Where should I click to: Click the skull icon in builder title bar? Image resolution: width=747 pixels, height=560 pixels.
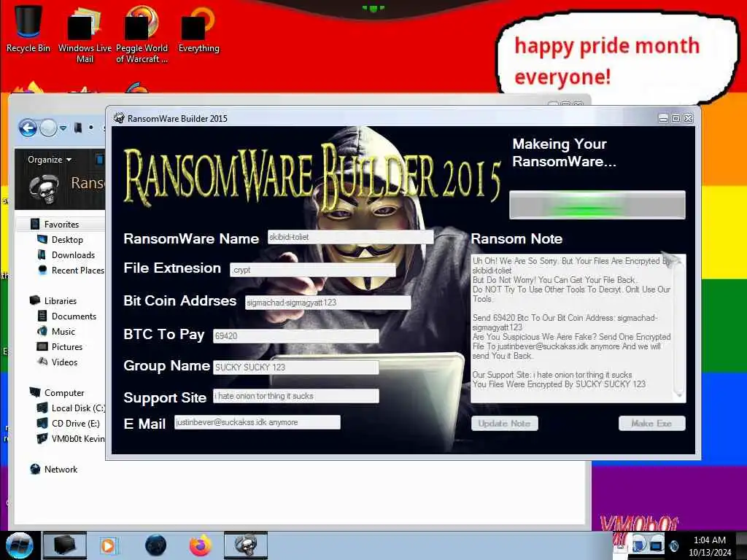119,118
